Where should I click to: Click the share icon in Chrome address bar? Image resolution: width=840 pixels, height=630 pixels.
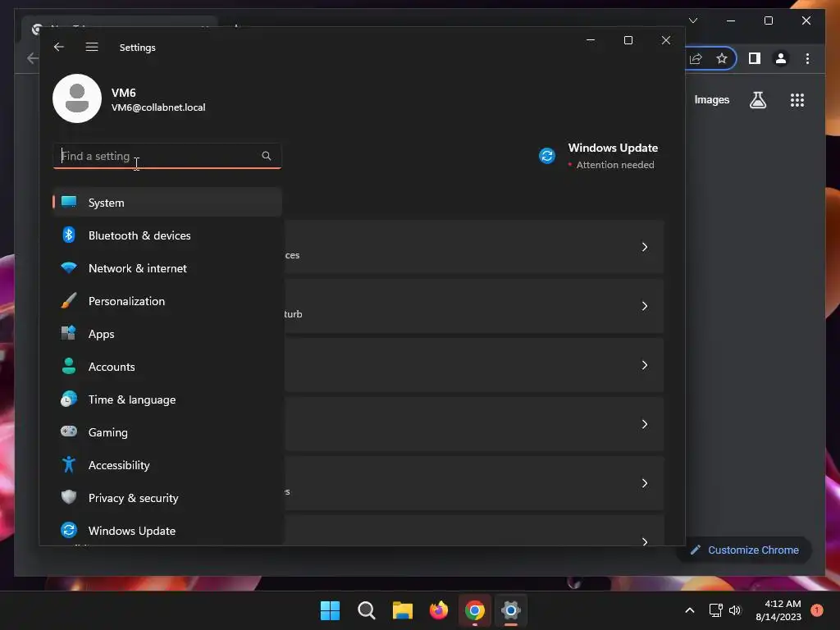[696, 58]
